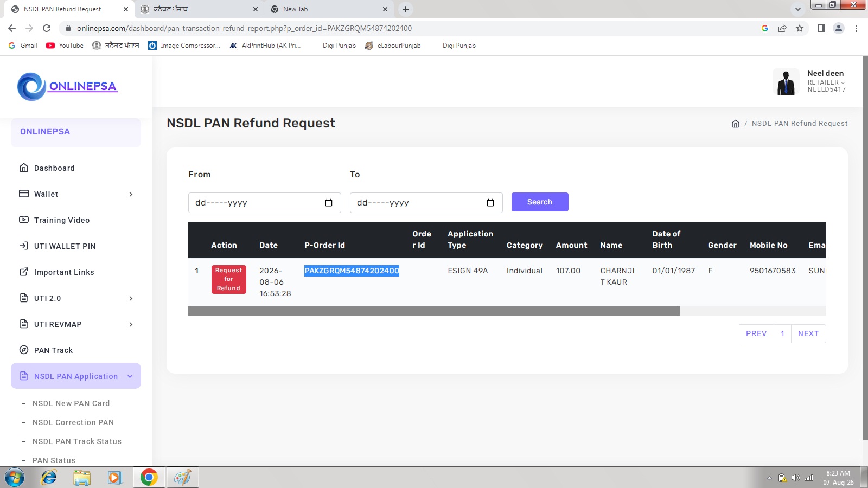Go back to previous page
This screenshot has width=868, height=488.
(12, 28)
